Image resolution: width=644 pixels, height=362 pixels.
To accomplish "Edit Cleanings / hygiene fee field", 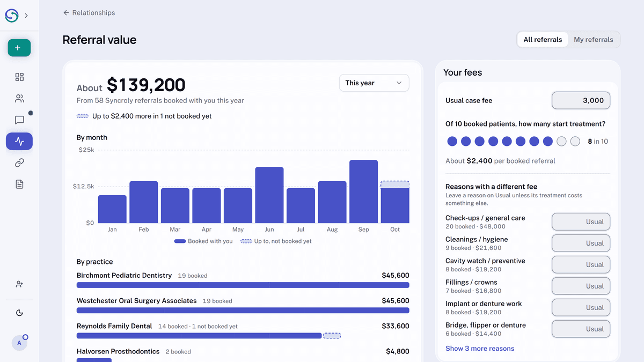I will click(x=581, y=243).
